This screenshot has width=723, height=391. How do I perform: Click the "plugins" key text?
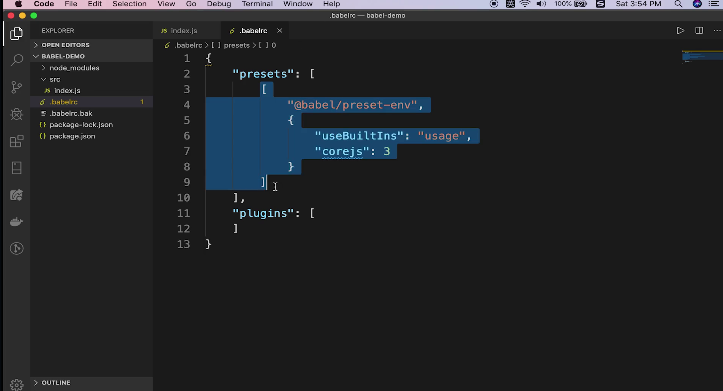pyautogui.click(x=263, y=213)
